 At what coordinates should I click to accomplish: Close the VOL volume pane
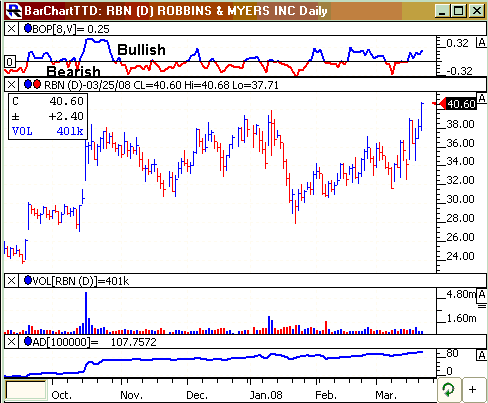click(11, 281)
